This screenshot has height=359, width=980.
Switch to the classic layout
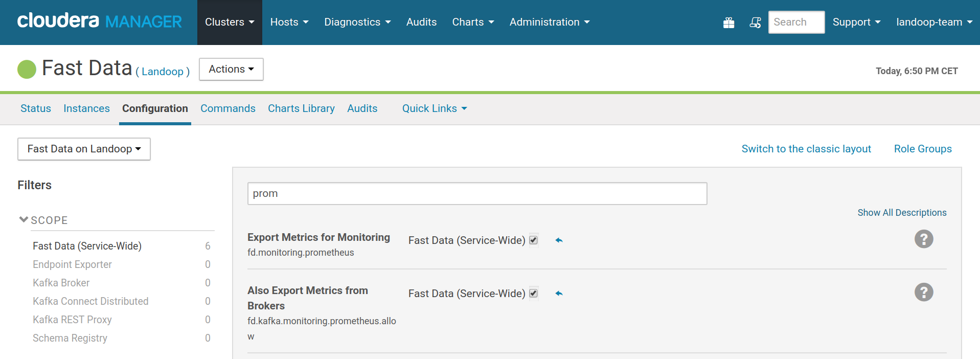tap(806, 149)
